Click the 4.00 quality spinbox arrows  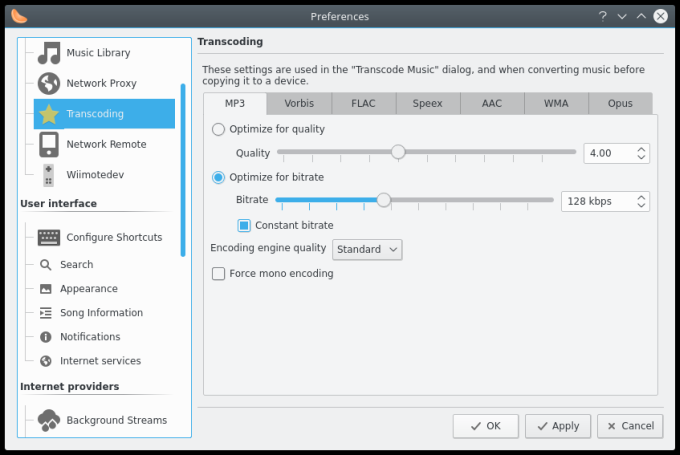pyautogui.click(x=641, y=153)
